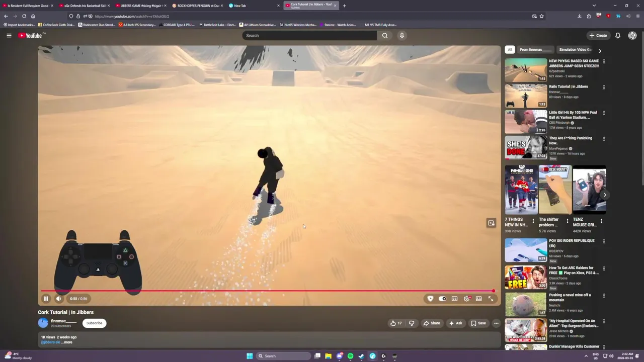The image size is (644, 362).
Task: Turn on closed captions (CC)
Action: coord(454,299)
